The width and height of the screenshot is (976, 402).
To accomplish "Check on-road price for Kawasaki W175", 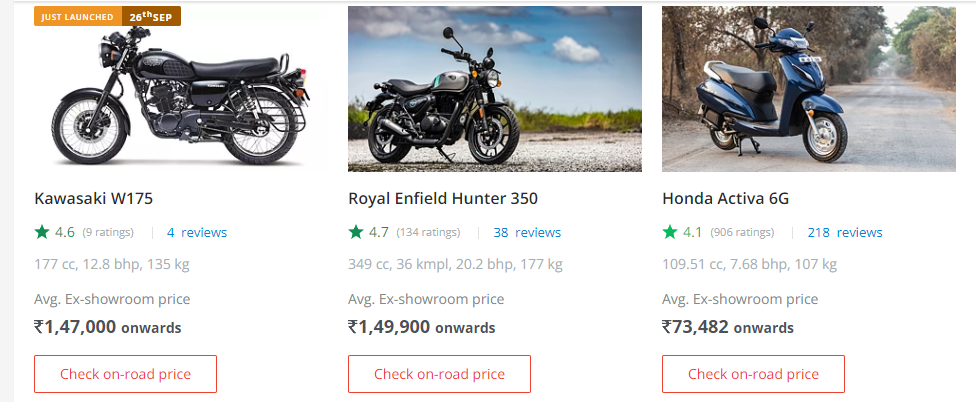I will (x=125, y=374).
